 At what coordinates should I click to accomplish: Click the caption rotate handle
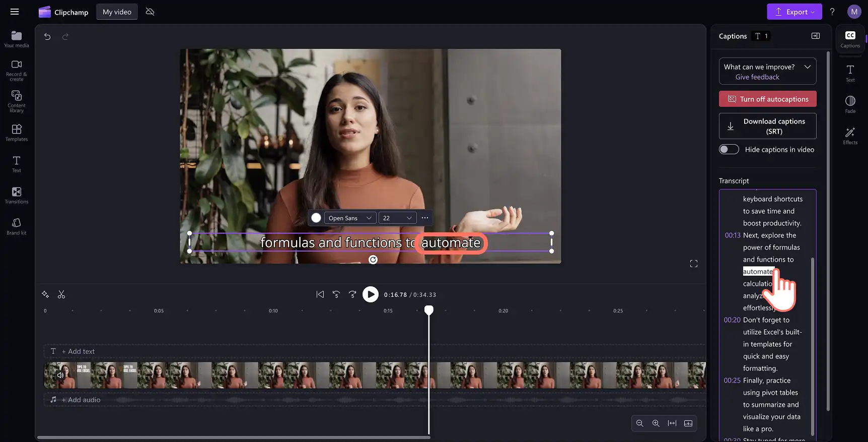coord(373,260)
